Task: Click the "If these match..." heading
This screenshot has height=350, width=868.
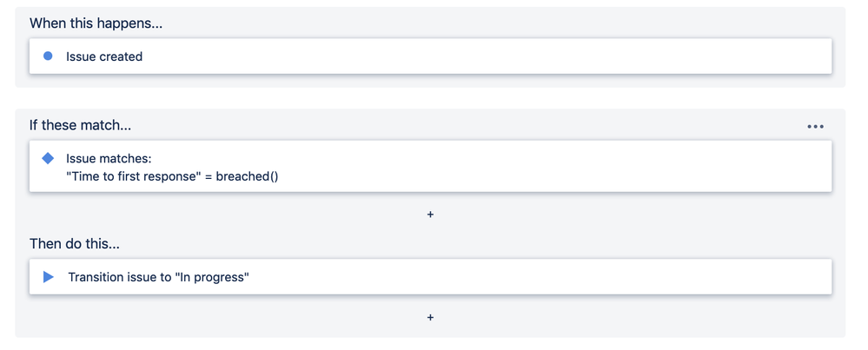Action: coord(81,126)
